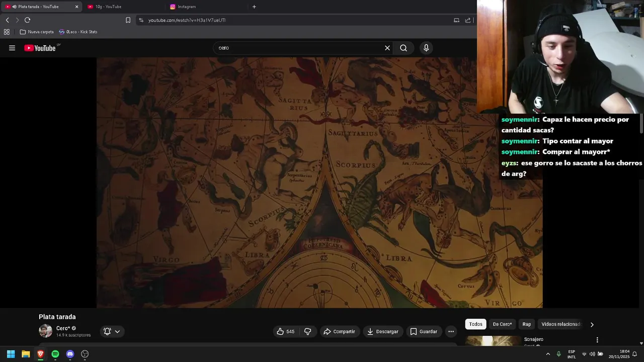Bookmark this page in address bar

[x=128, y=20]
